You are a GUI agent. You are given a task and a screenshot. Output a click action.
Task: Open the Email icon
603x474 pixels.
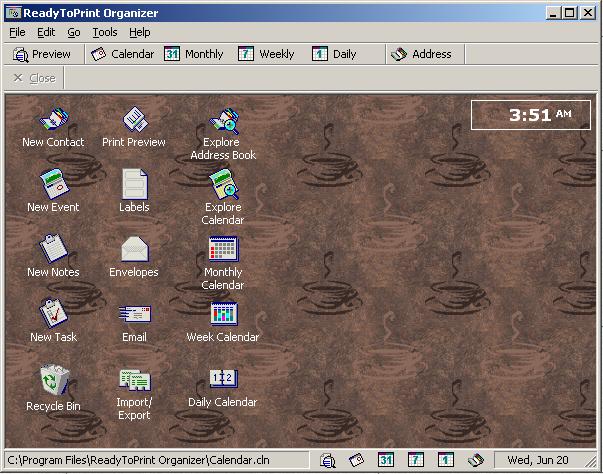pyautogui.click(x=134, y=323)
